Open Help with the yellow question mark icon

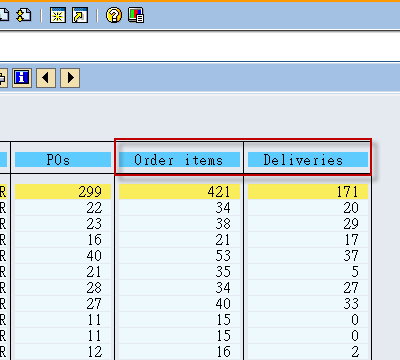pyautogui.click(x=114, y=15)
